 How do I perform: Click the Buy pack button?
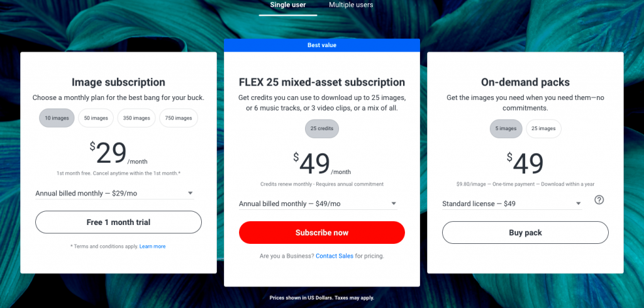(x=525, y=233)
